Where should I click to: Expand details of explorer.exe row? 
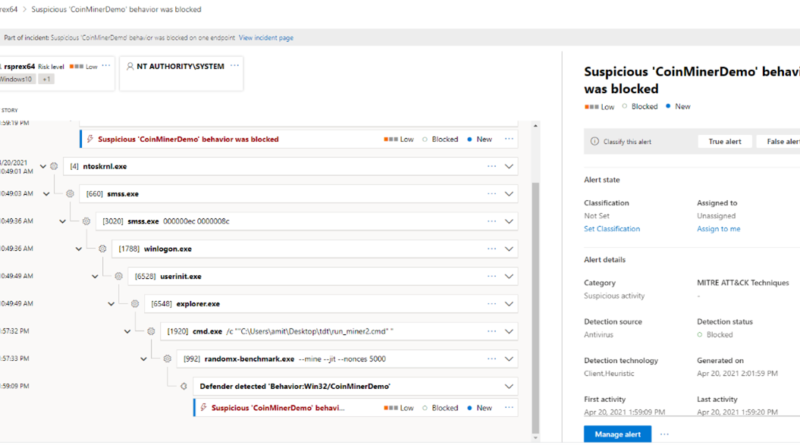(x=509, y=304)
